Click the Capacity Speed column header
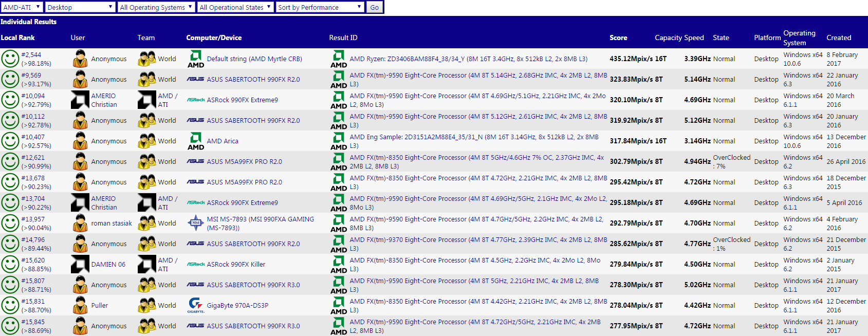 click(x=679, y=38)
